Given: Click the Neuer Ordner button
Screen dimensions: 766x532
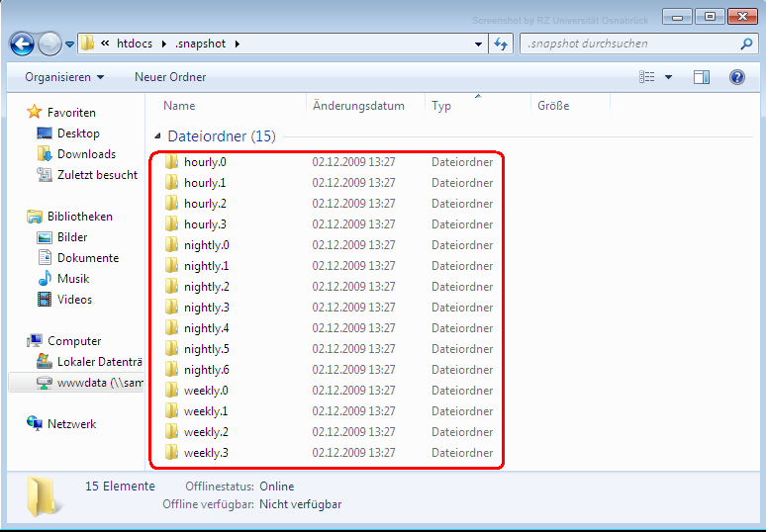Looking at the screenshot, I should point(170,77).
